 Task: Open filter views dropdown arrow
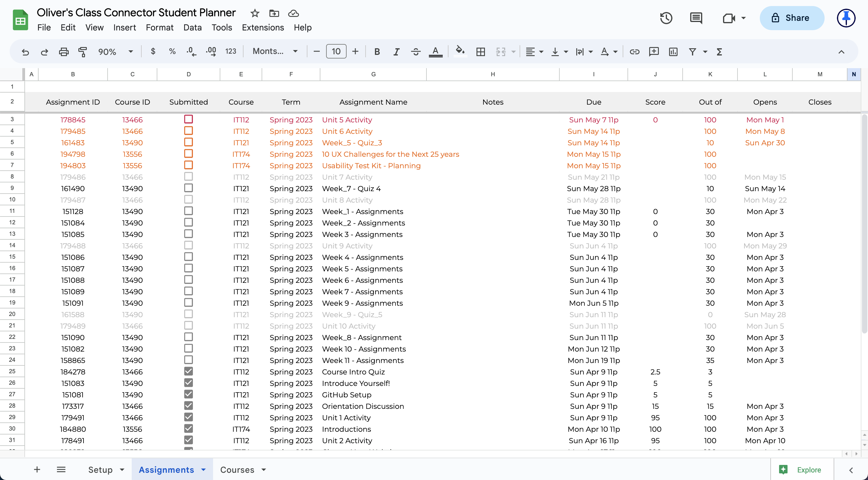pos(705,52)
